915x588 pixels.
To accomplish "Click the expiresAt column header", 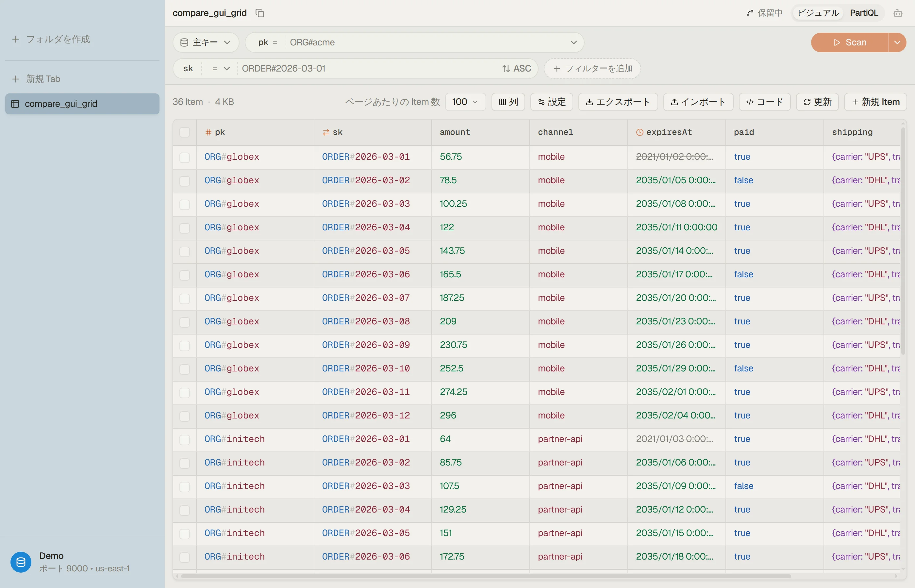I will [677, 132].
